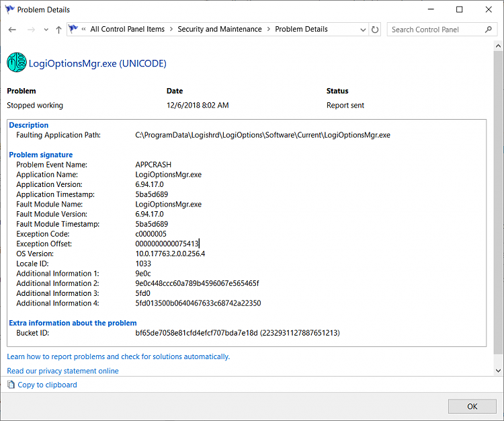
Task: Click the date 12/6/2018 8:02 AM
Action: (198, 105)
